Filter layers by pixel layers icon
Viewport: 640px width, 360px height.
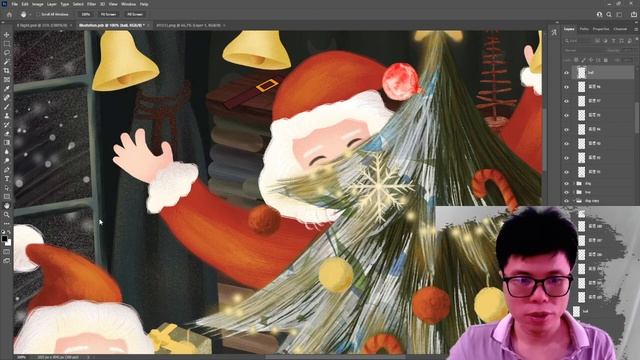pos(598,41)
